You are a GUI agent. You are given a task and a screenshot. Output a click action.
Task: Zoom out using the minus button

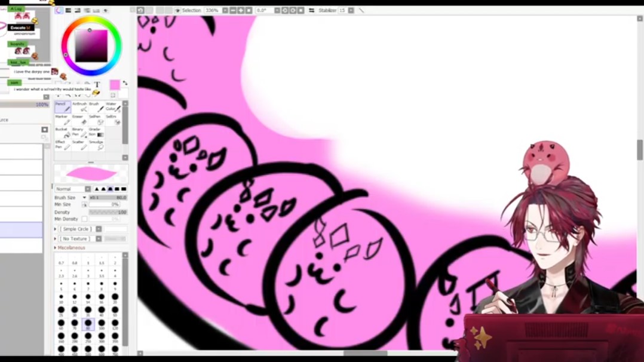coord(233,10)
